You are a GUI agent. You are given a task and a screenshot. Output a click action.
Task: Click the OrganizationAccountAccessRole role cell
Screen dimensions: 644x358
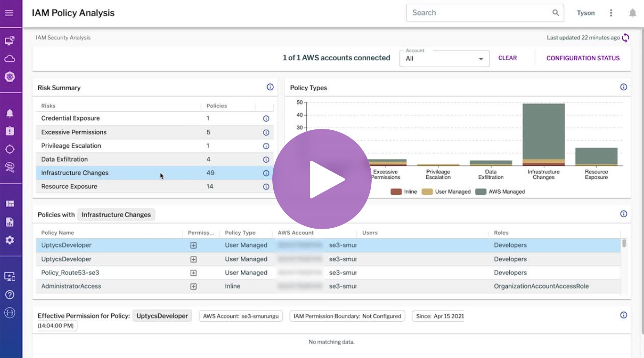tap(541, 286)
